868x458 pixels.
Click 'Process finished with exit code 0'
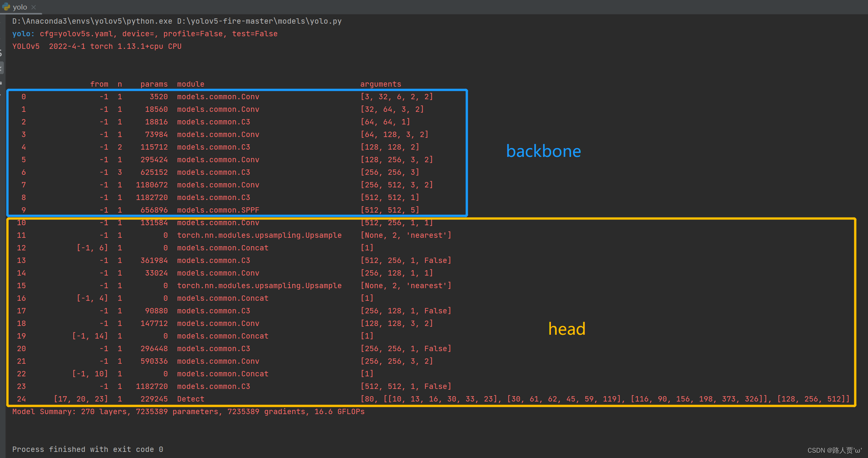tap(87, 449)
